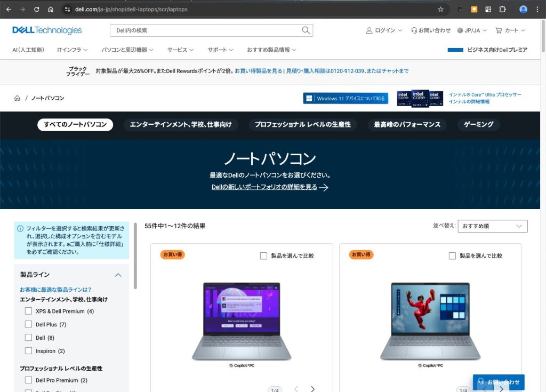
Task: Open site info icon in address bar
Action: (x=68, y=10)
